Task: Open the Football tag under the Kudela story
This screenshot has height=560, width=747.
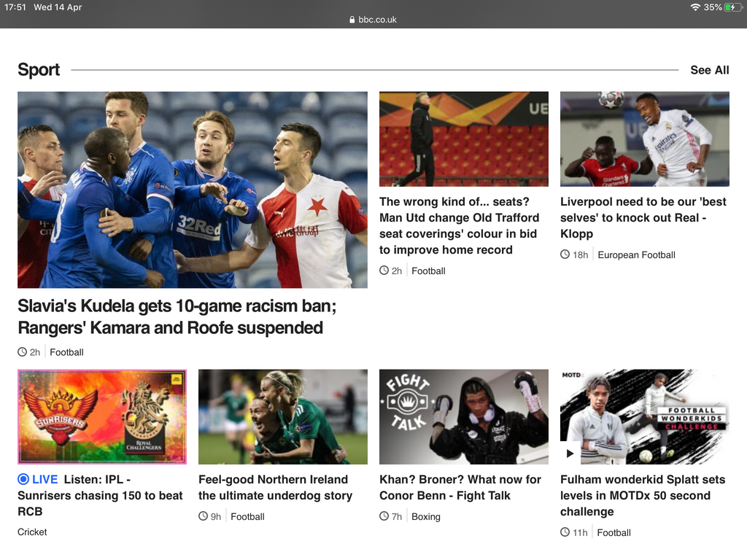Action: [x=66, y=352]
